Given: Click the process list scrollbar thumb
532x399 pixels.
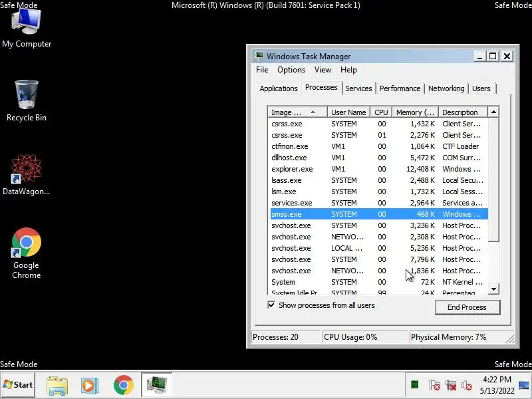Looking at the screenshot, I should [x=493, y=180].
